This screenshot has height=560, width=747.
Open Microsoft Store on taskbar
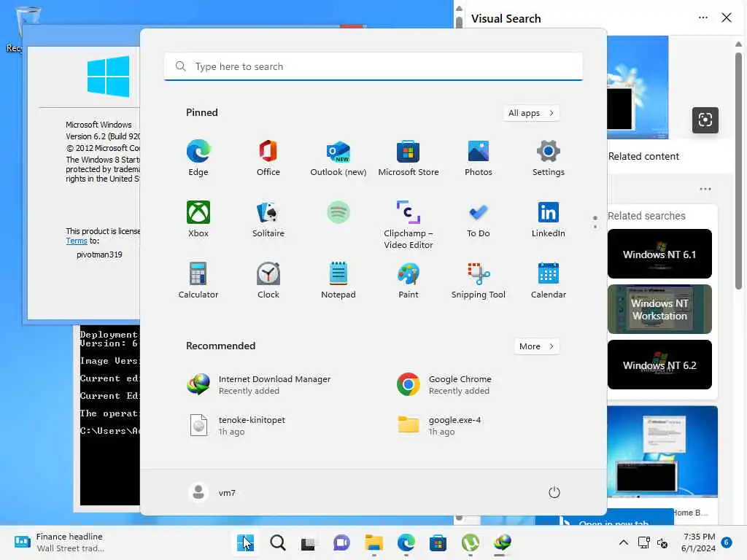tap(438, 542)
